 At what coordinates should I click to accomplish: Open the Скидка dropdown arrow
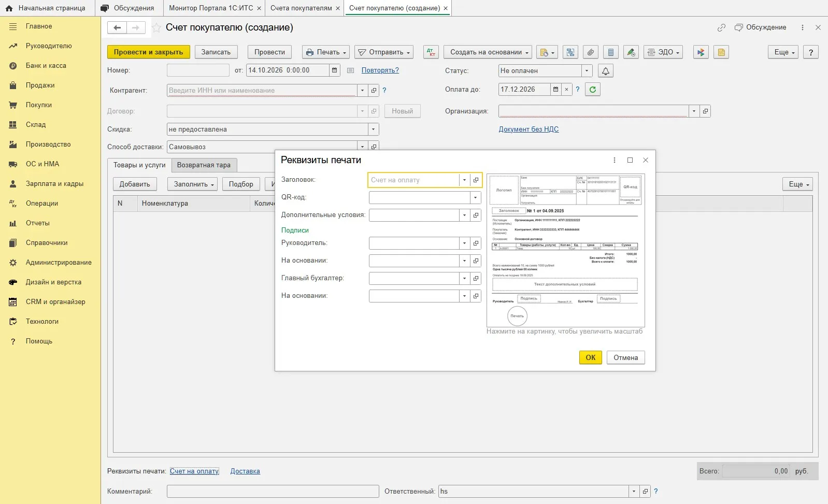point(374,129)
